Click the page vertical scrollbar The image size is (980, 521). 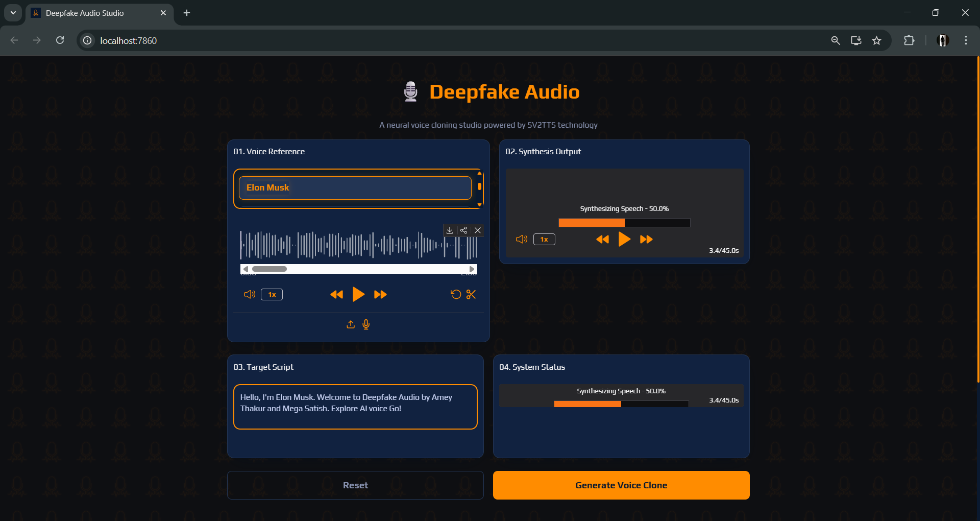pyautogui.click(x=978, y=220)
